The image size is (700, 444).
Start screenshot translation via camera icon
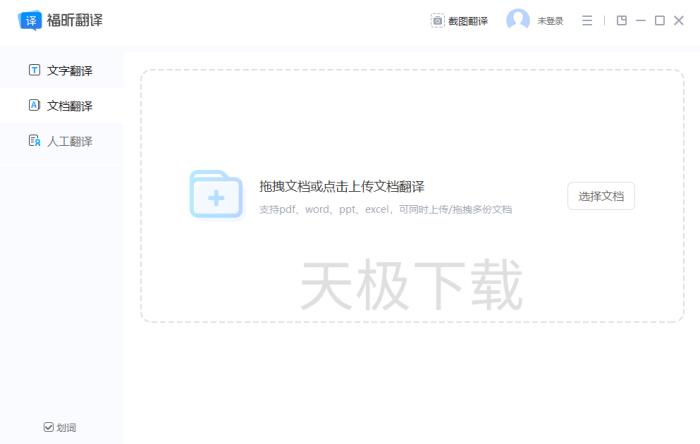437,21
